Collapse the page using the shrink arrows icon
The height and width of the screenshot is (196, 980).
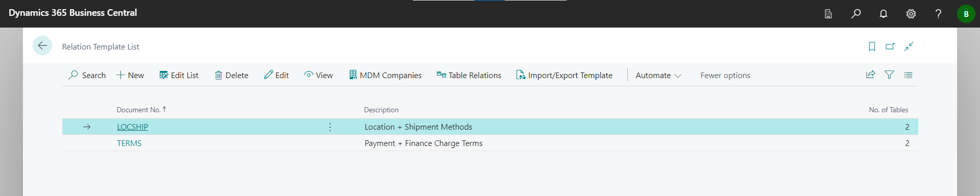pyautogui.click(x=909, y=46)
